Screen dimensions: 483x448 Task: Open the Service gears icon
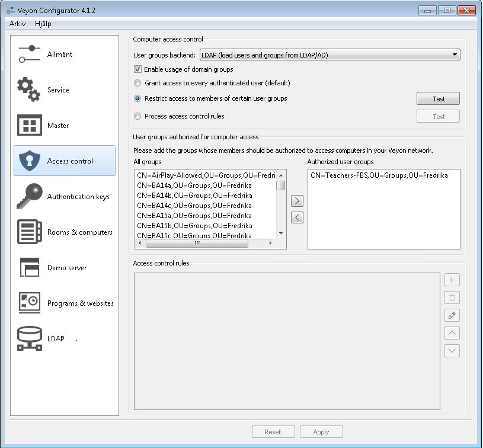(28, 89)
